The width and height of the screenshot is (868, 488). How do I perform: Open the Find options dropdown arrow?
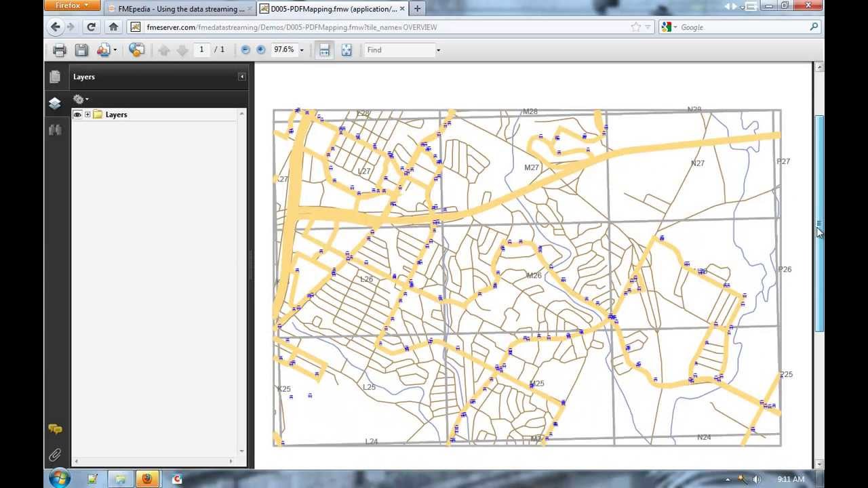[438, 50]
